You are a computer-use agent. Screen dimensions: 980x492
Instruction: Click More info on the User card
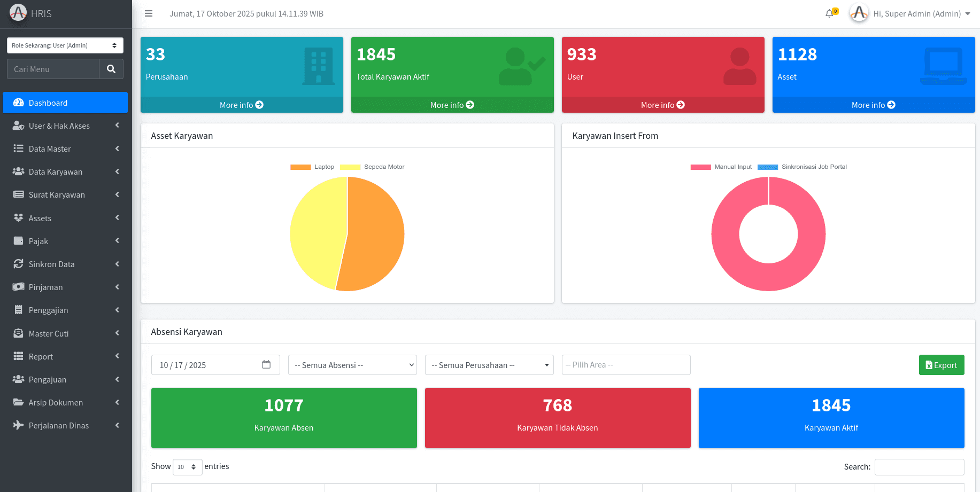click(x=663, y=105)
